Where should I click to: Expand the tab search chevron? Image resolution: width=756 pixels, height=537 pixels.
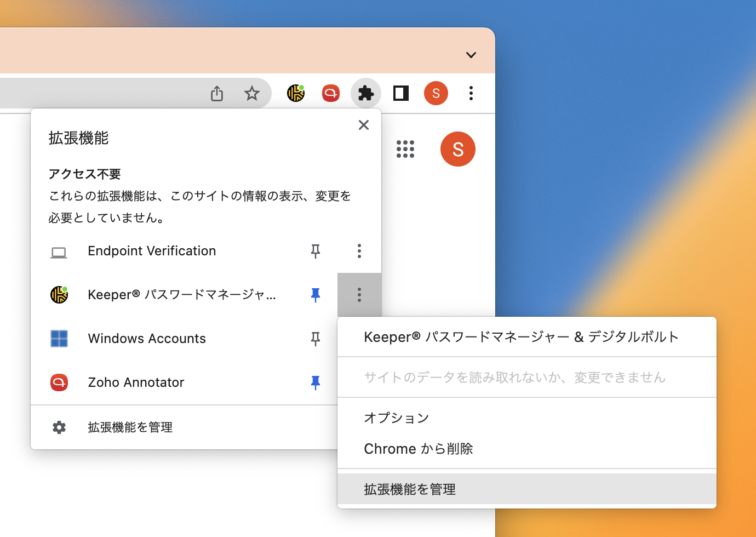pos(471,55)
